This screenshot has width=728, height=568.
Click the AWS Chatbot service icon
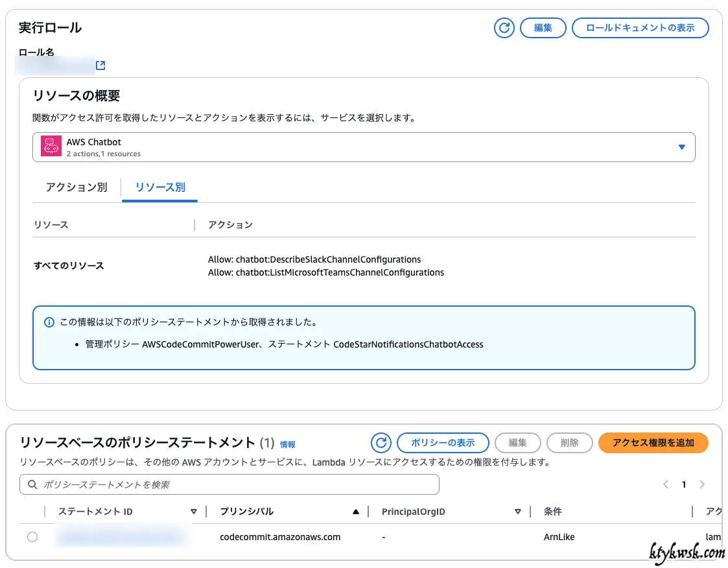[x=51, y=147]
